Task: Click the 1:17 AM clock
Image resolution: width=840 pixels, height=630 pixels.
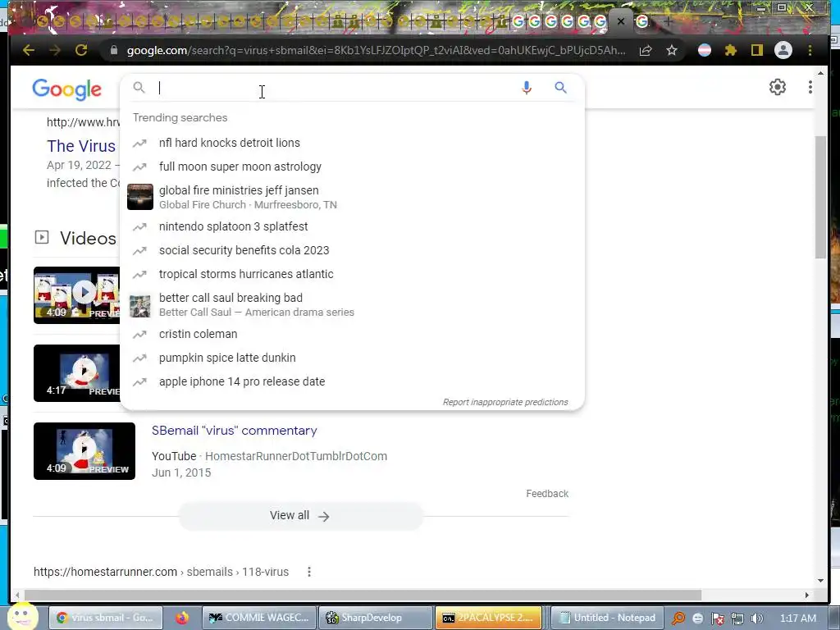Action: (x=797, y=619)
